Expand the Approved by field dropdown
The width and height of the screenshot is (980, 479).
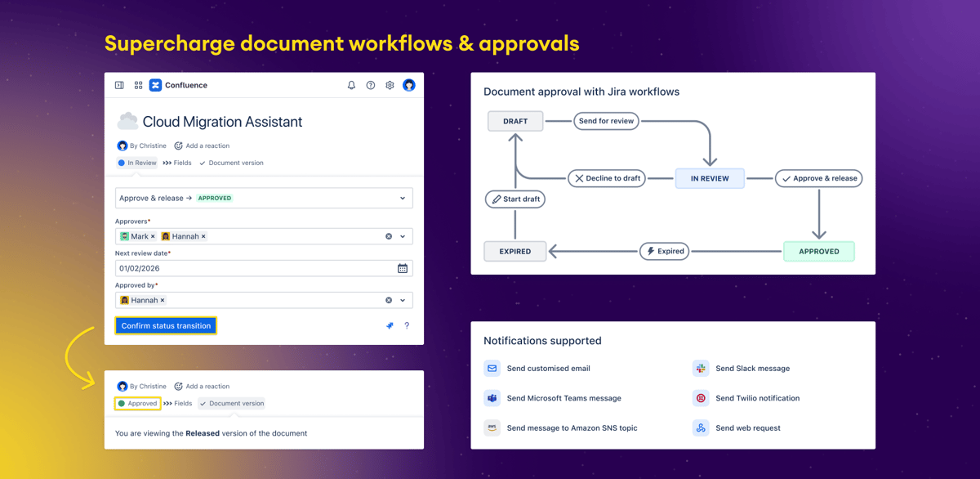pos(401,300)
